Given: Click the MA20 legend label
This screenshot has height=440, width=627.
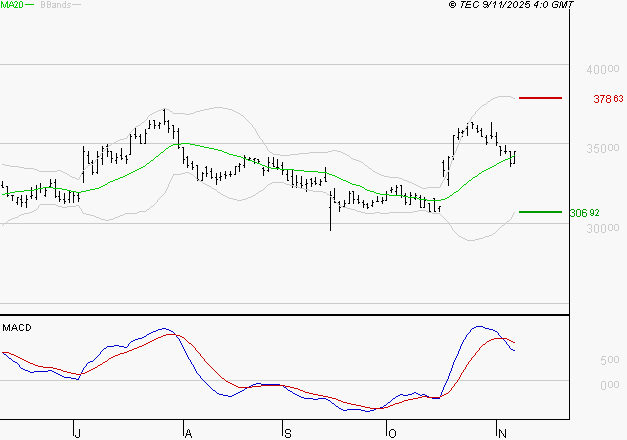Looking at the screenshot, I should point(12,5).
